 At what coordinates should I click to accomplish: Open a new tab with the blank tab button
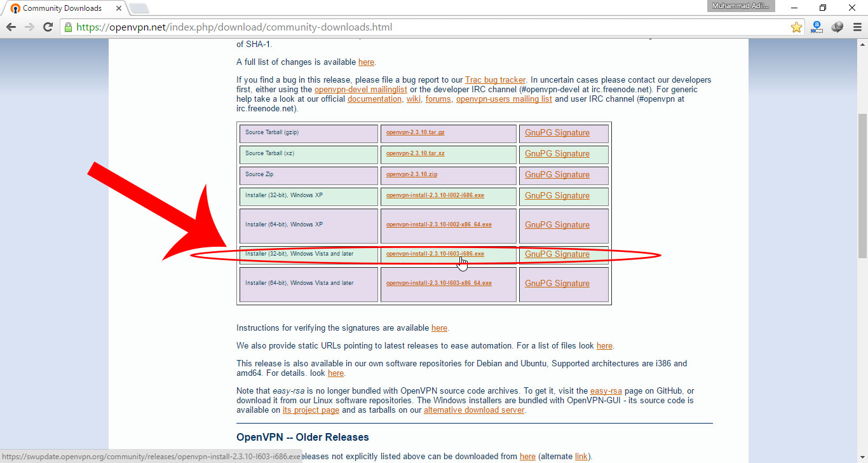pos(139,8)
